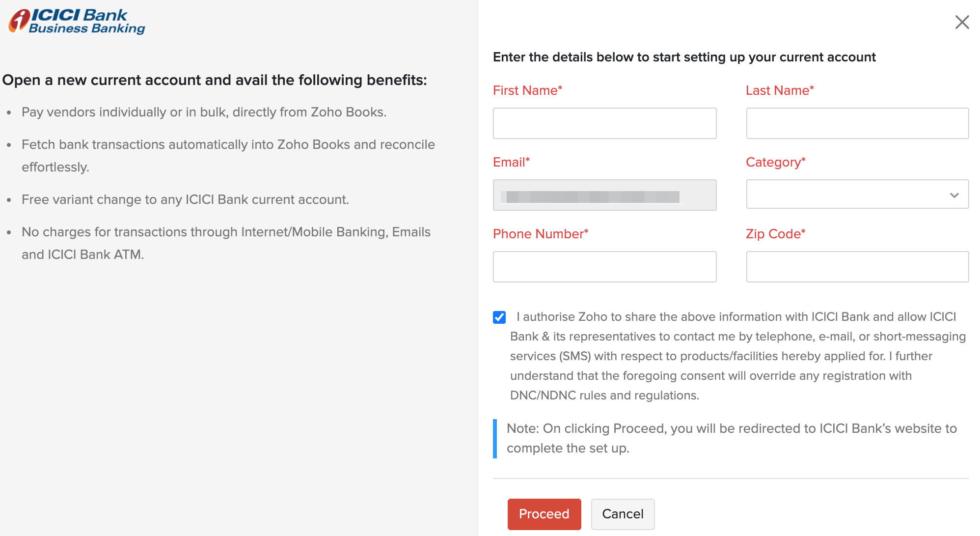The height and width of the screenshot is (536, 980).
Task: Click the note about redirecting to ICICI Bank
Action: tap(731, 438)
